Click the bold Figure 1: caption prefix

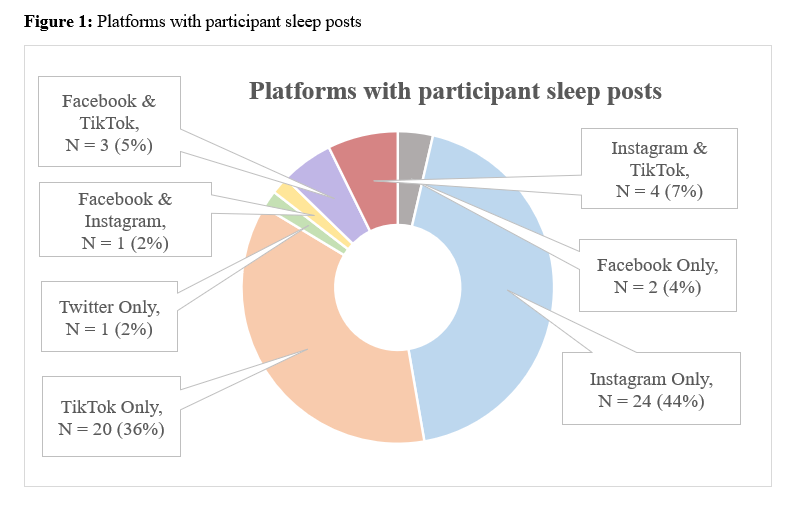click(x=58, y=22)
